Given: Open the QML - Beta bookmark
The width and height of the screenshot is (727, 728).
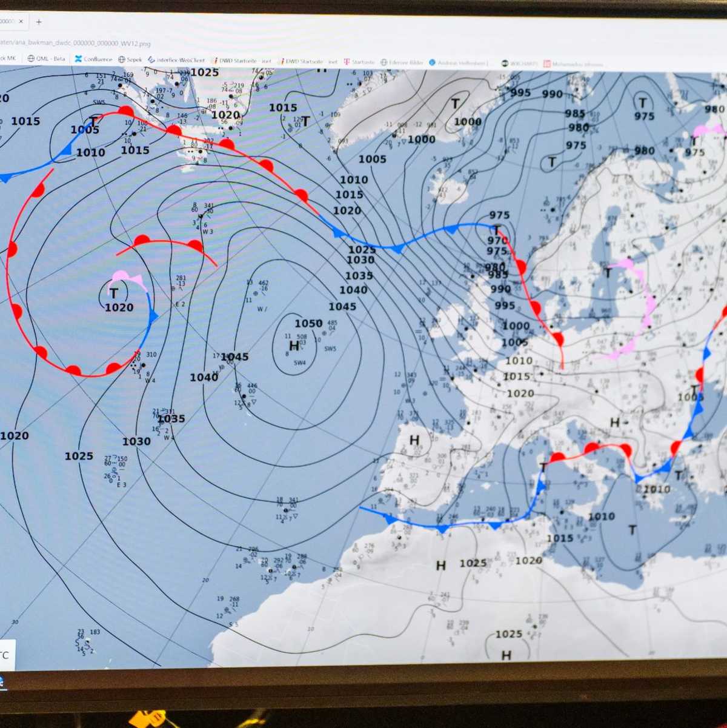Looking at the screenshot, I should tap(46, 59).
